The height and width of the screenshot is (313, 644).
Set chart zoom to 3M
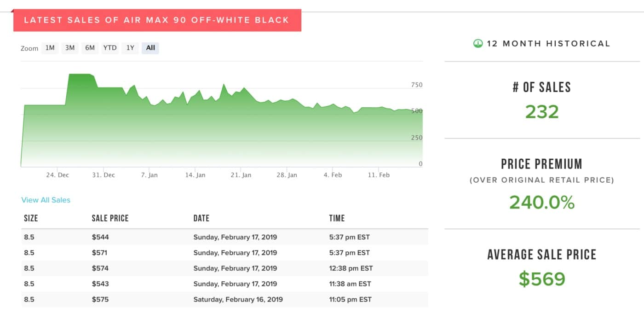coord(70,48)
